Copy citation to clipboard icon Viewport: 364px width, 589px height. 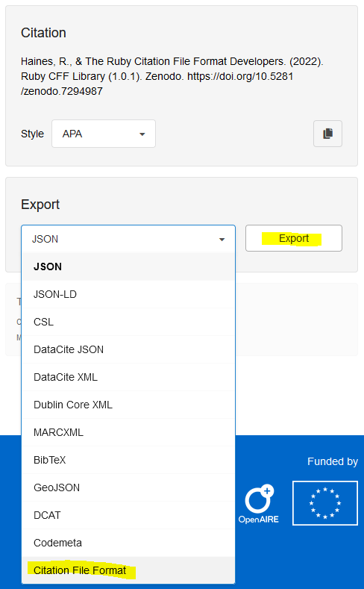(x=327, y=134)
